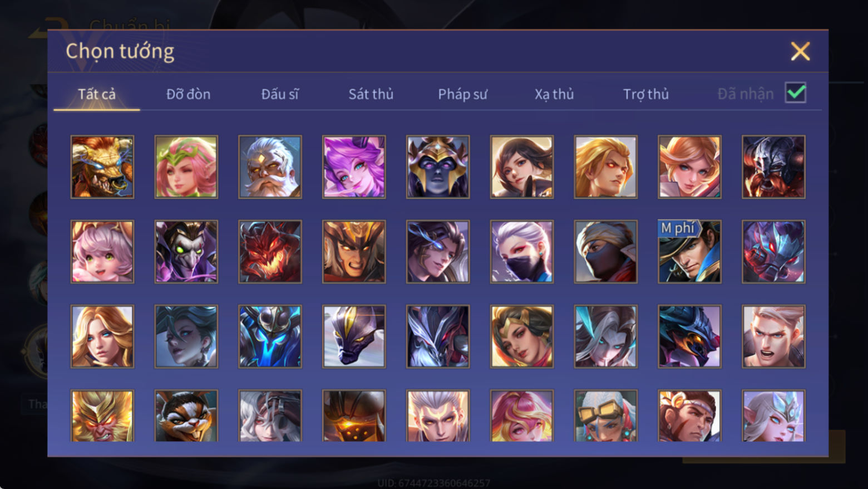Switch to the Xạ thủ tab

click(554, 94)
